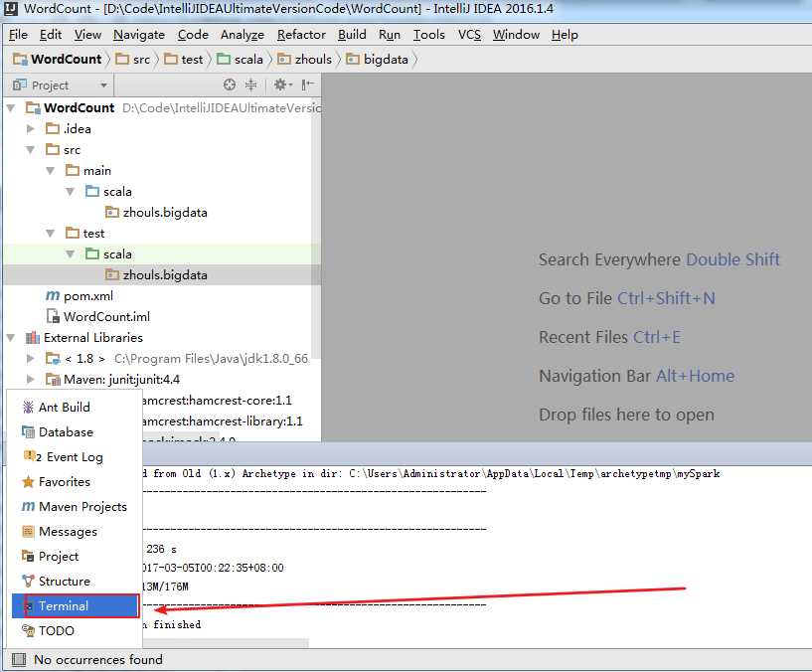Select zhouls.bigdata under main scala

156,213
